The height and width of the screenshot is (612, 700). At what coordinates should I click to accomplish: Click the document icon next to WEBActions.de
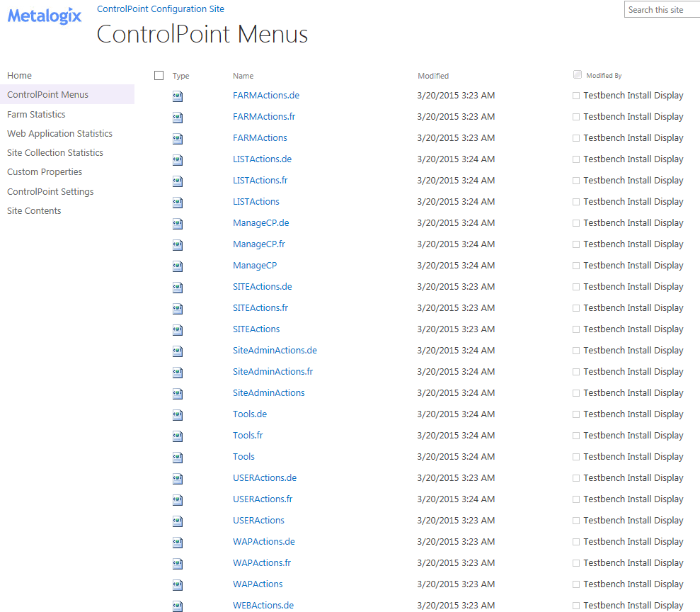pyautogui.click(x=177, y=606)
